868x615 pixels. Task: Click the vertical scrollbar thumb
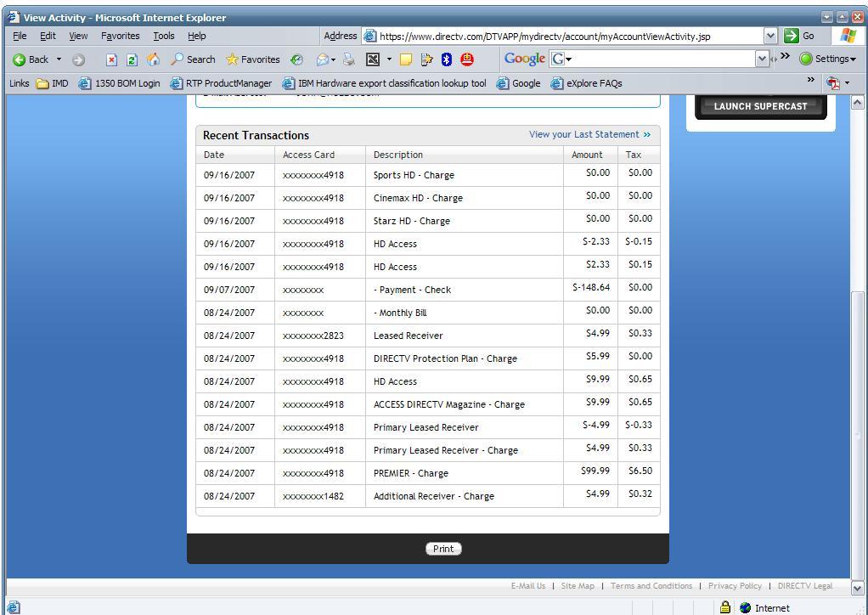pos(857,435)
